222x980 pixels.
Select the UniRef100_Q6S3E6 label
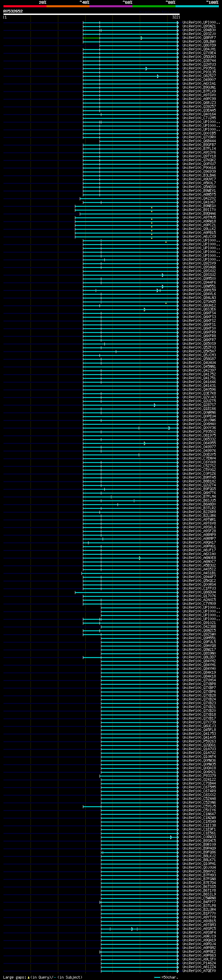pos(199,309)
